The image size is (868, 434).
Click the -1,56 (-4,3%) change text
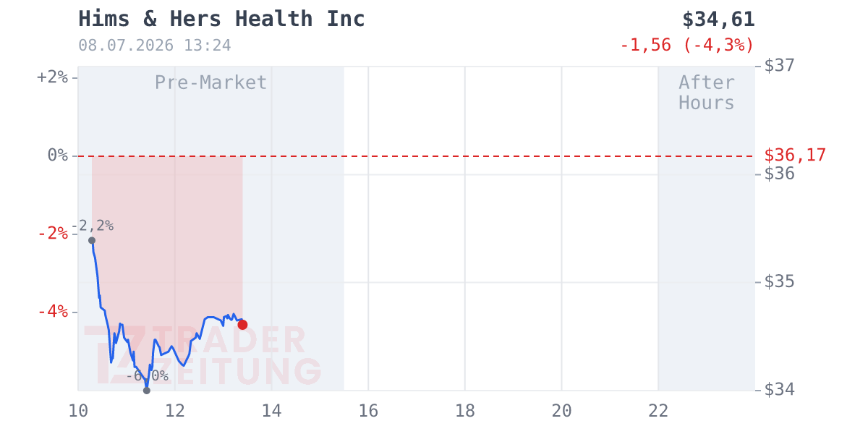click(x=687, y=45)
